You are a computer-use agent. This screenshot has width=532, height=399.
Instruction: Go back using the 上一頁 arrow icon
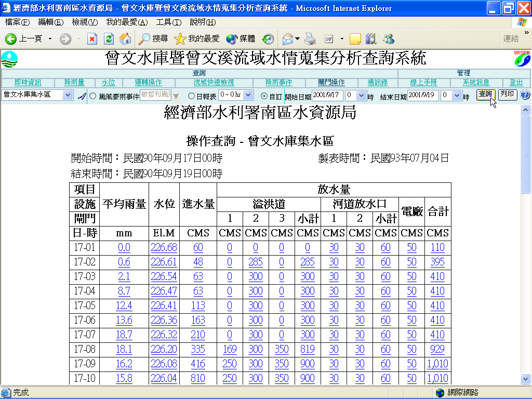pos(10,39)
